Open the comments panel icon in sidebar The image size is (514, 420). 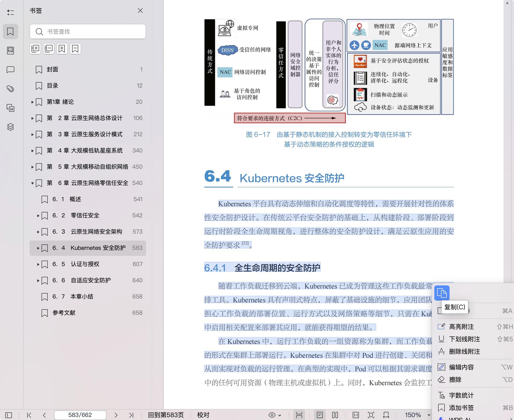click(x=10, y=70)
